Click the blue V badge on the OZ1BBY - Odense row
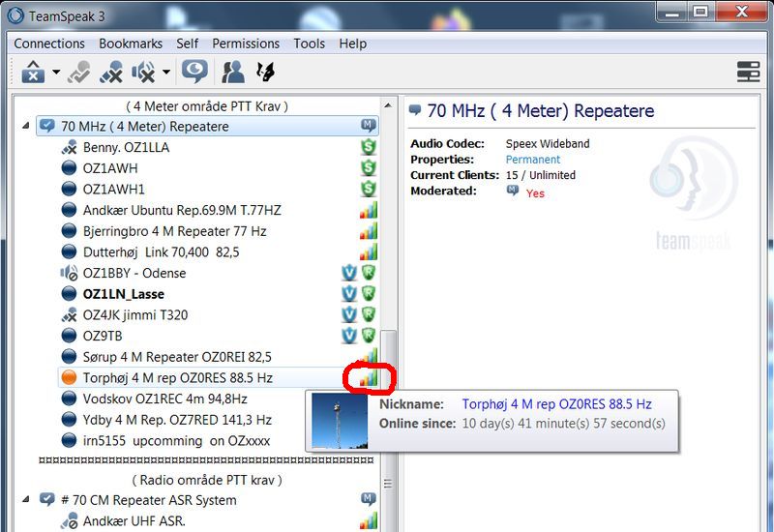 (x=349, y=273)
